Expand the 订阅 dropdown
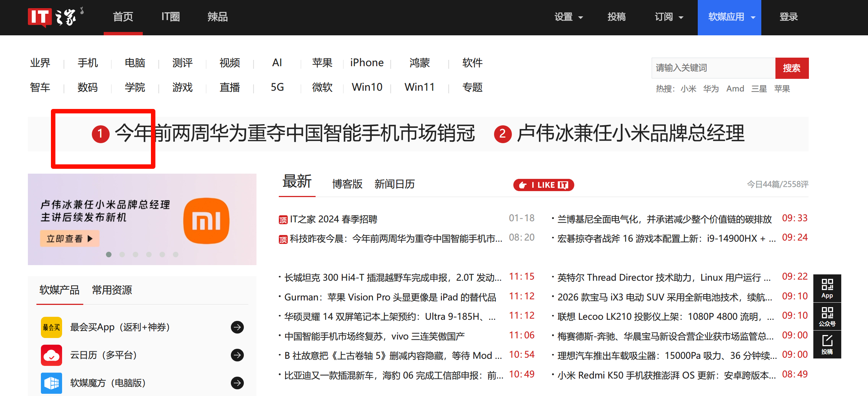Viewport: 868px width, 396px height. pos(669,17)
